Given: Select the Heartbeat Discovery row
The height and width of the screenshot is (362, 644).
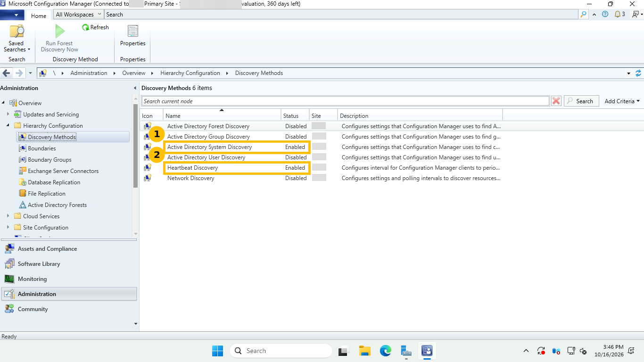Looking at the screenshot, I should click(321, 168).
